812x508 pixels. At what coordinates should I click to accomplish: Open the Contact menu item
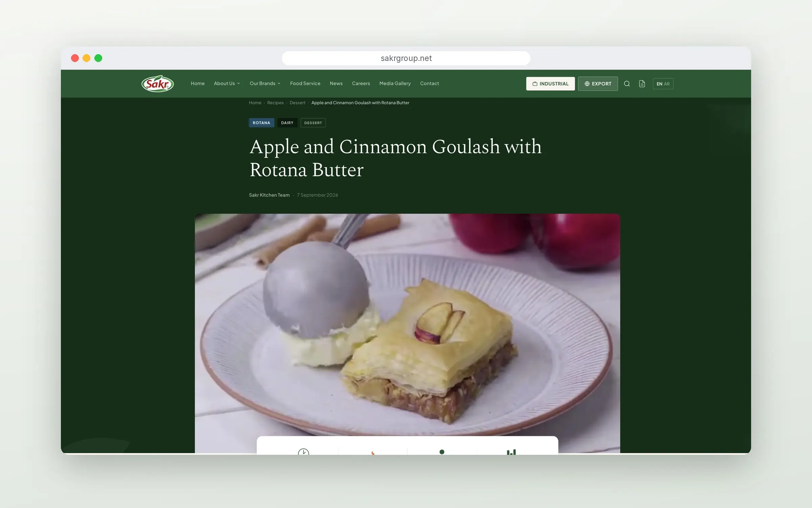[x=429, y=83]
